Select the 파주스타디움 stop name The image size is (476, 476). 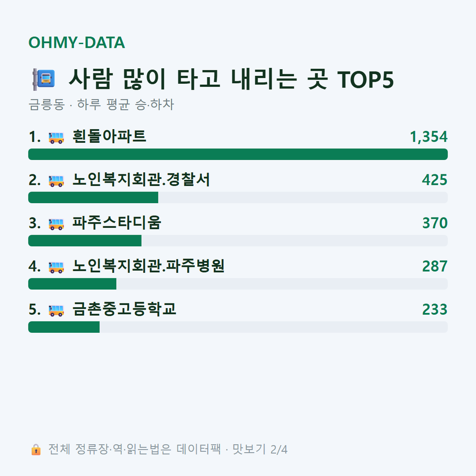coord(117,223)
